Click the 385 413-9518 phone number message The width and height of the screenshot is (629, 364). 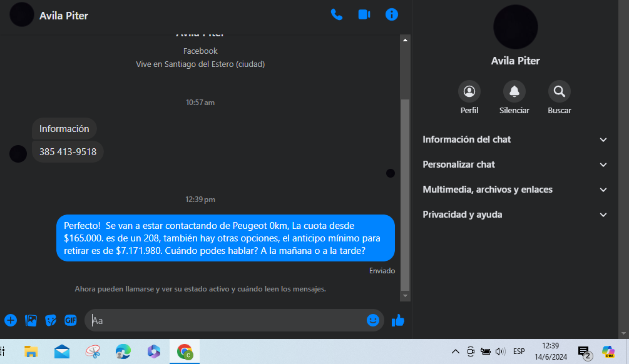(x=68, y=151)
